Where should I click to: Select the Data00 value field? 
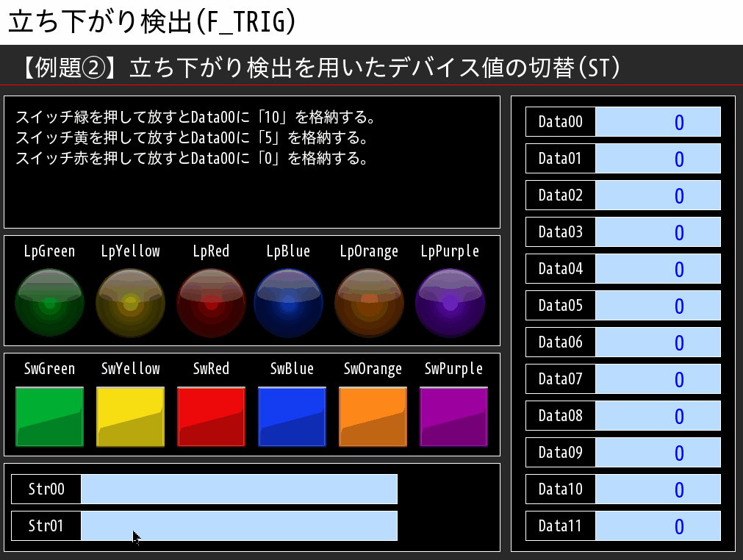click(658, 122)
